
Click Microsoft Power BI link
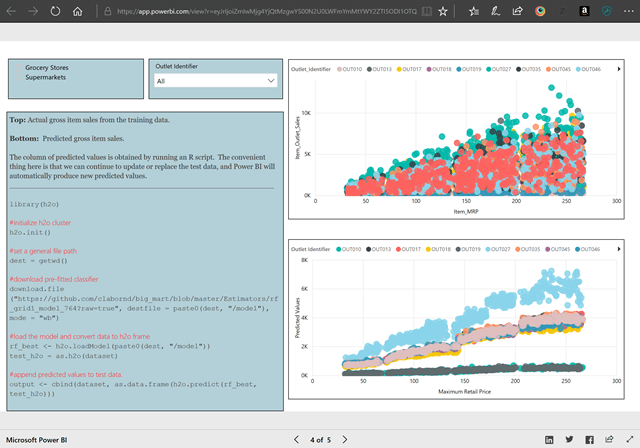(x=36, y=440)
